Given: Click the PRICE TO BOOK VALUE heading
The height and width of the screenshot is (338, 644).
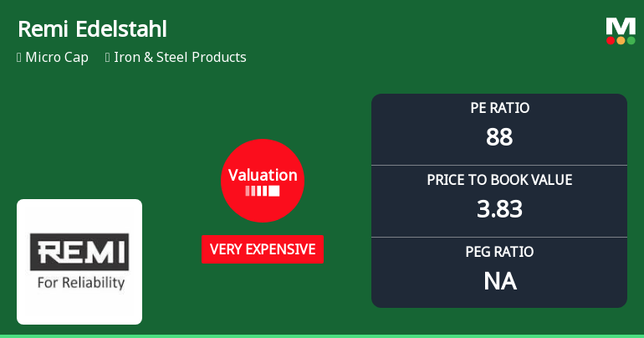Looking at the screenshot, I should coord(499,180).
